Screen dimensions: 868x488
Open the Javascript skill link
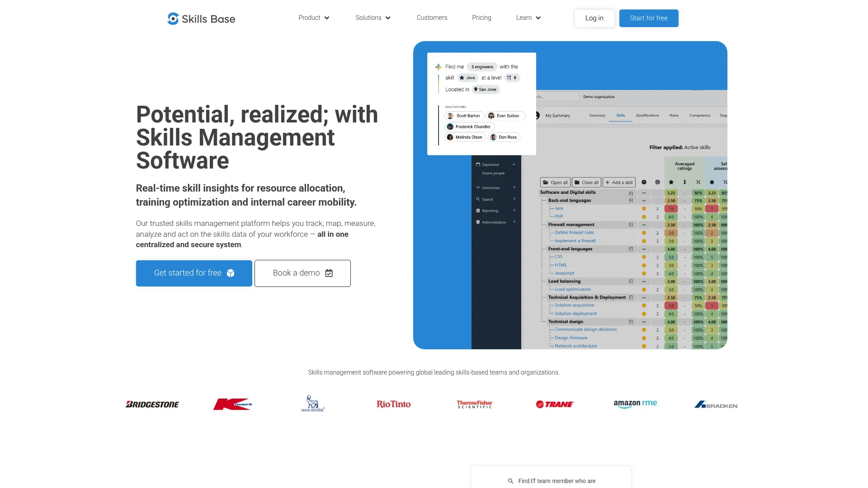pyautogui.click(x=564, y=273)
